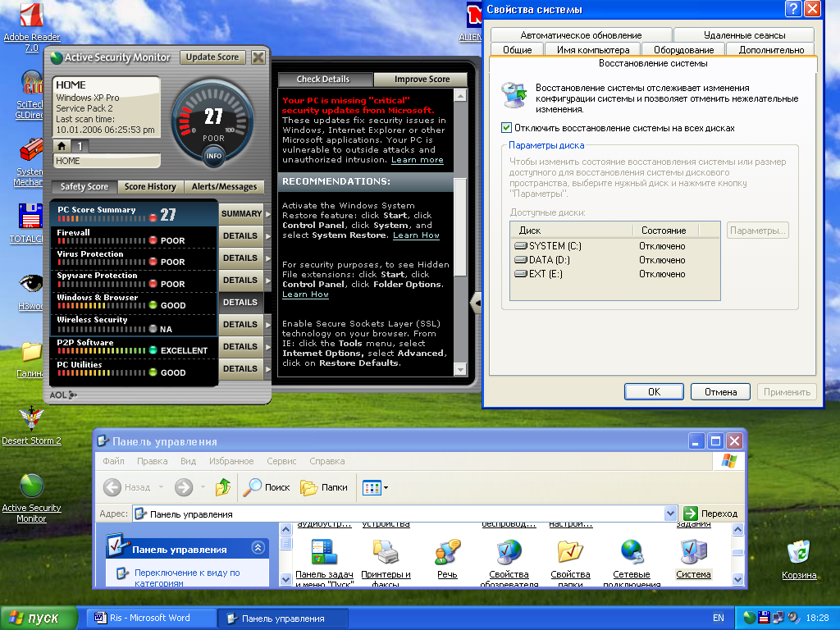Open Active Security Monitor desktop icon

(x=31, y=486)
